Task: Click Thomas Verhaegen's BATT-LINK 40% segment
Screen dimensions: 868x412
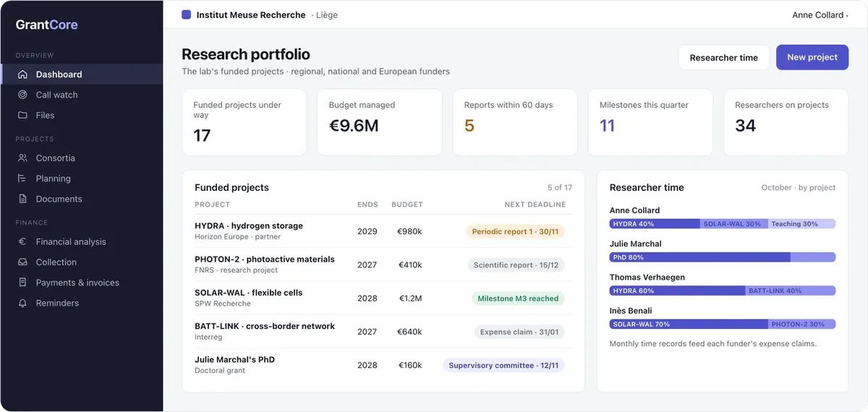Action: (791, 291)
